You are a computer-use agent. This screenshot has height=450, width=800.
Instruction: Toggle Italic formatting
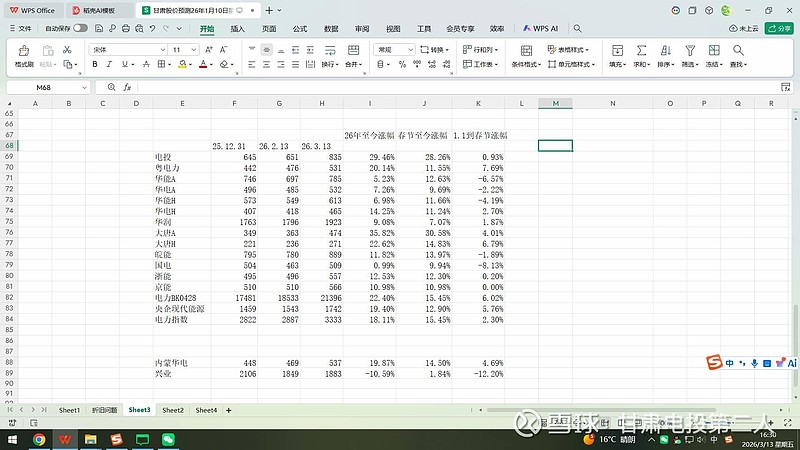pyautogui.click(x=110, y=64)
